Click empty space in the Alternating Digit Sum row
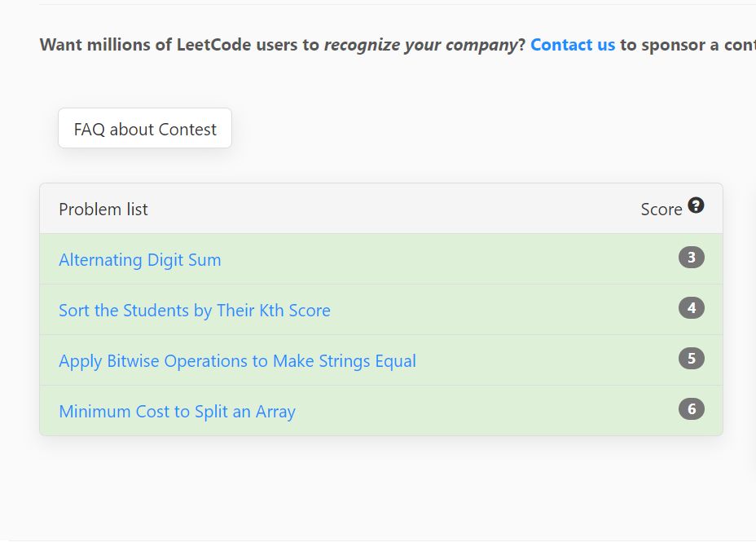Screen dimensions: 756x556 point(448,259)
